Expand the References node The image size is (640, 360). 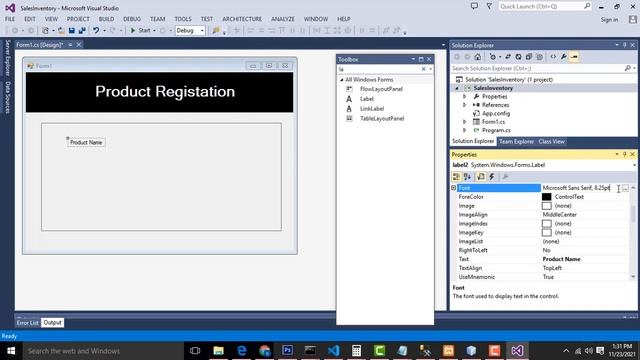(x=464, y=105)
